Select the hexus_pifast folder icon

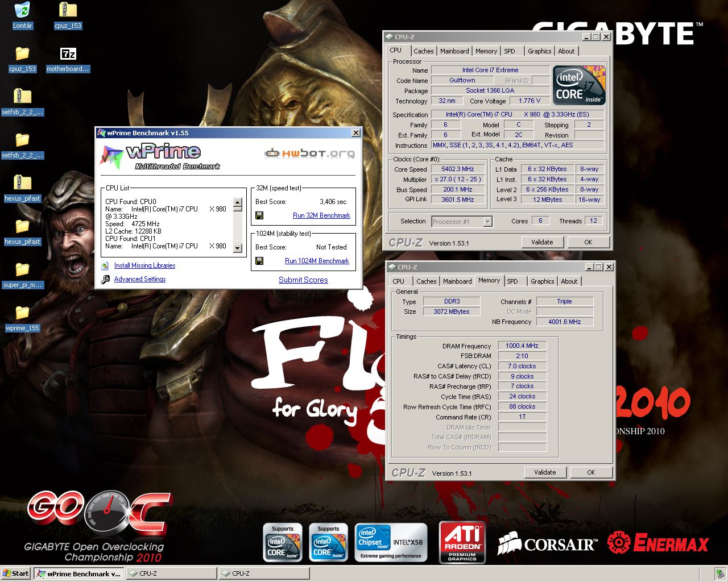coord(22,226)
